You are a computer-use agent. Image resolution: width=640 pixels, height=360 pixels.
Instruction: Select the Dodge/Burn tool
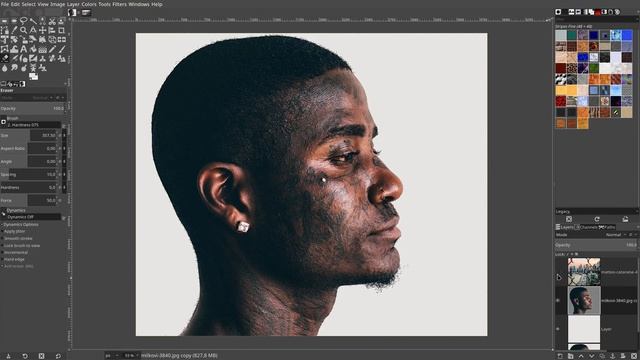[x=24, y=68]
